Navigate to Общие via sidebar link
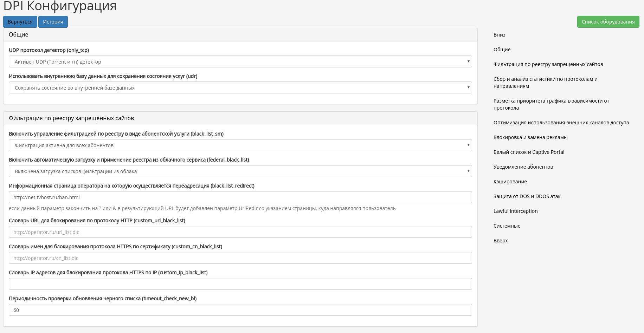 click(x=502, y=49)
